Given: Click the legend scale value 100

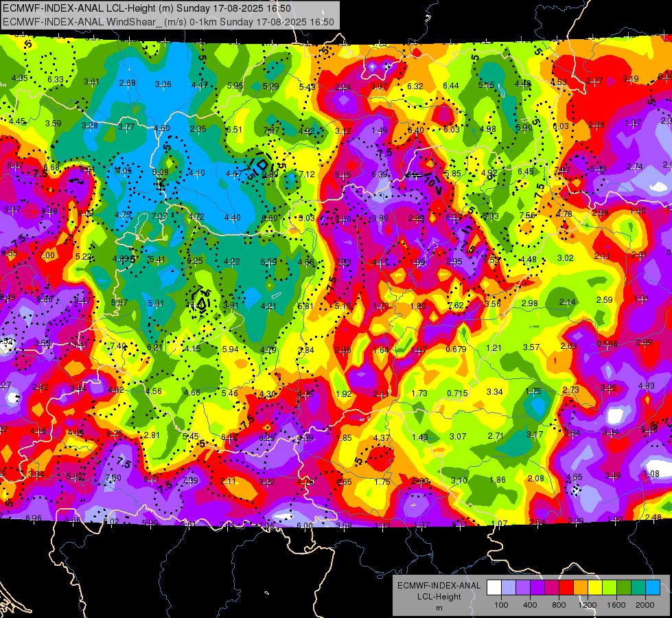Looking at the screenshot, I should click(x=501, y=605).
